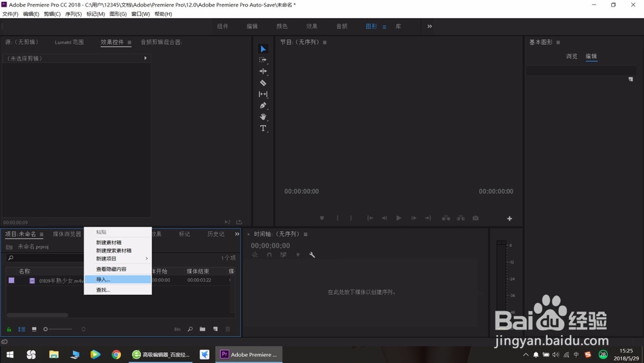Click the project panel horizontal scrollbar
This screenshot has height=363, width=644.
pos(37,315)
